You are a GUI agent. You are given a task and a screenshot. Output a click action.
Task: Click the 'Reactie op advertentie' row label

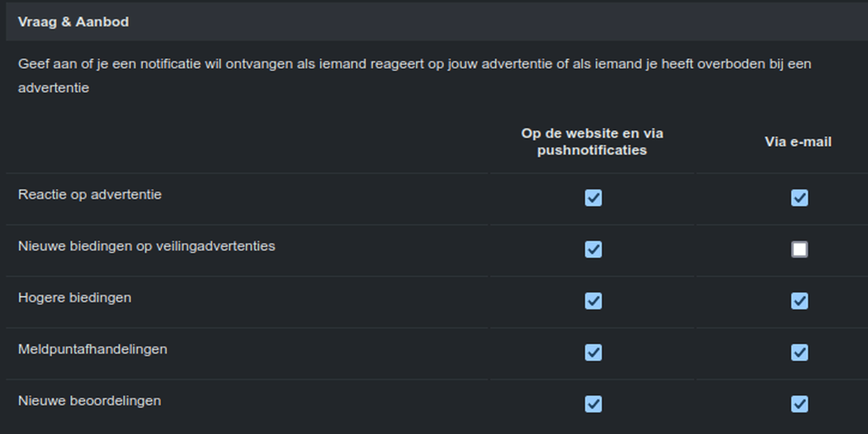click(x=90, y=195)
